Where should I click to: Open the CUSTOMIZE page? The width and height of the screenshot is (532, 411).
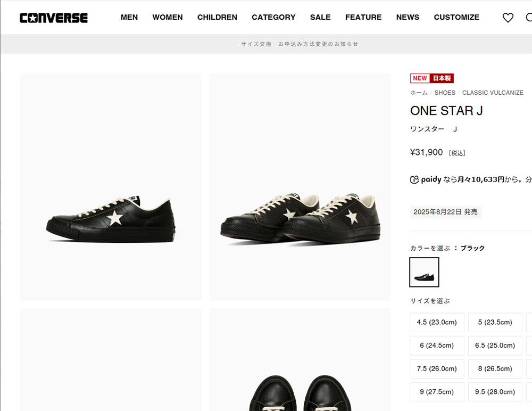coord(456,18)
